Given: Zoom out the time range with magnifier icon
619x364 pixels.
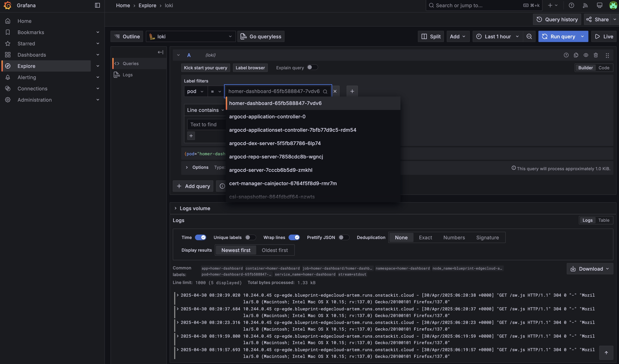Looking at the screenshot, I should (529, 36).
